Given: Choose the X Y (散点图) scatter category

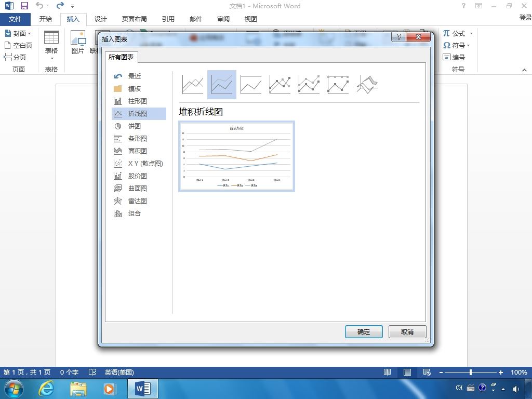Looking at the screenshot, I should [x=139, y=164].
